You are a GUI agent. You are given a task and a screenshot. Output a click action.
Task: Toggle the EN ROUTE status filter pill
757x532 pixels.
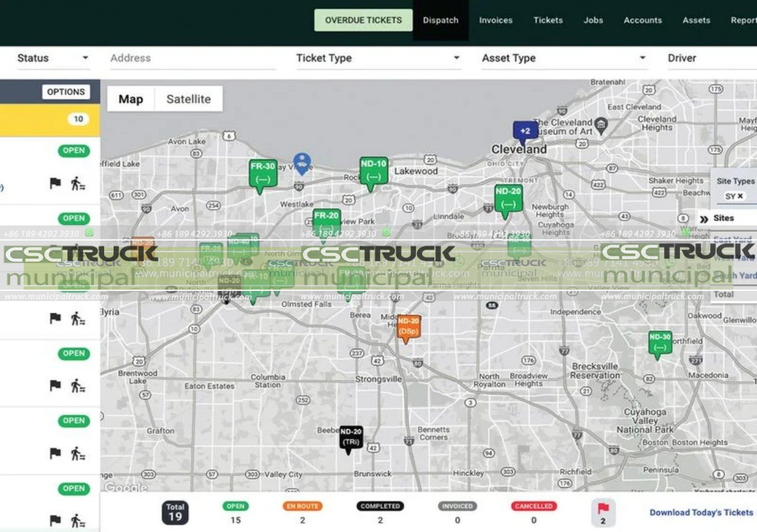(302, 506)
